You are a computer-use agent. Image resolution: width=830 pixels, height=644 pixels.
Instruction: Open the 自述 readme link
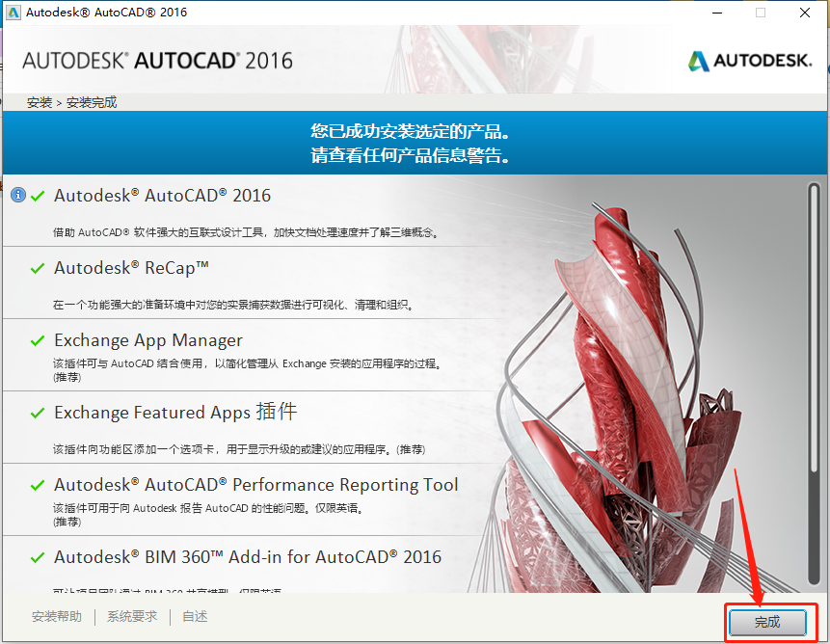point(195,616)
